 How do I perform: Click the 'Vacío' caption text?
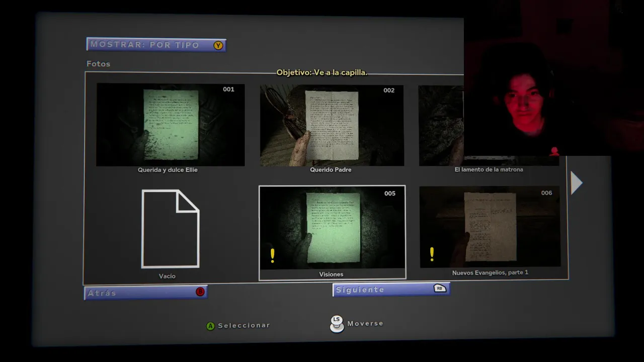point(167,277)
